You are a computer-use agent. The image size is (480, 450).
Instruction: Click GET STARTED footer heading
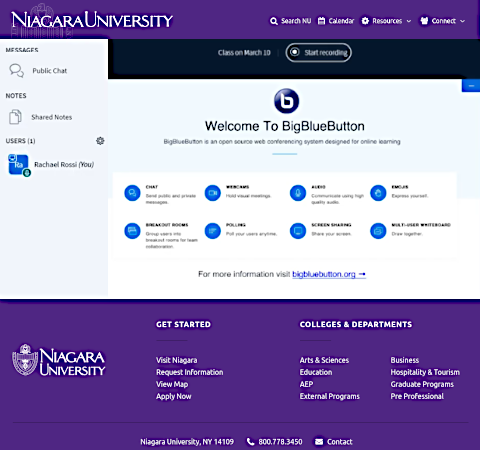click(183, 324)
